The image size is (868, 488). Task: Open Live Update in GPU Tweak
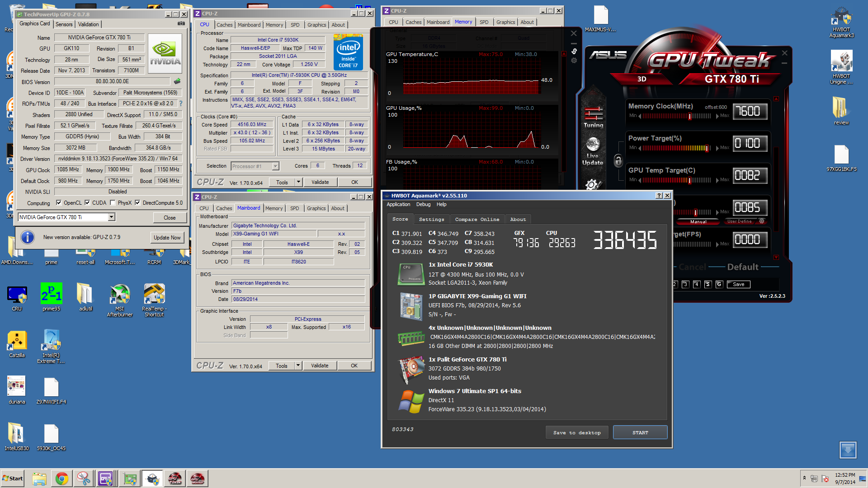coord(593,152)
